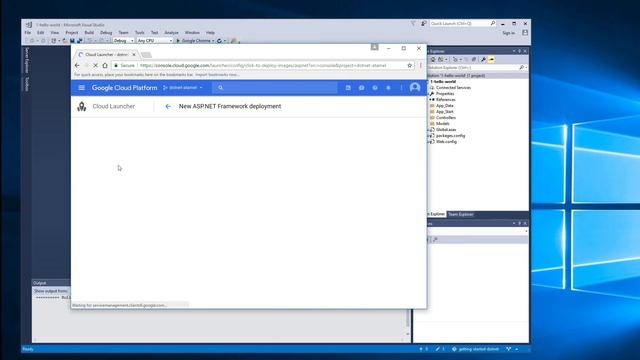Switch to Team Explorer tab
This screenshot has height=360, width=640.
tap(460, 214)
